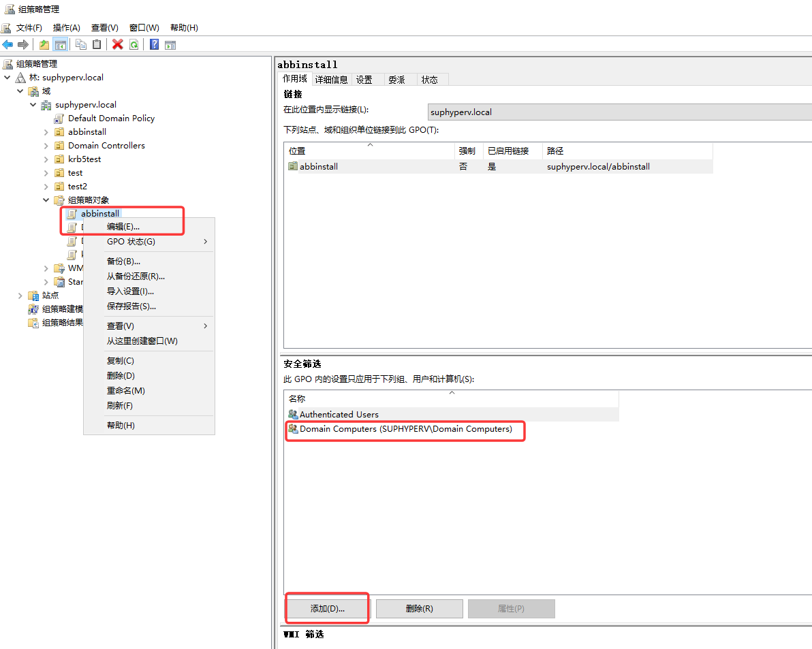Toggle the show/hide console tree icon

(61, 44)
